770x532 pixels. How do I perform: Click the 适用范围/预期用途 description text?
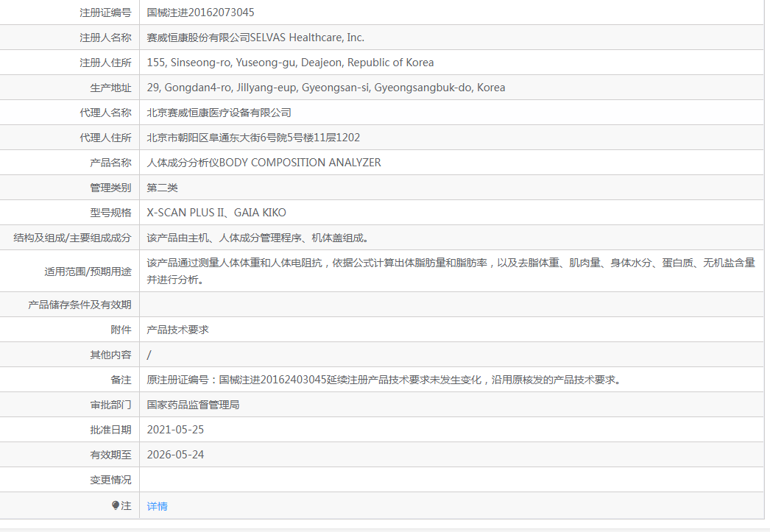(451, 271)
